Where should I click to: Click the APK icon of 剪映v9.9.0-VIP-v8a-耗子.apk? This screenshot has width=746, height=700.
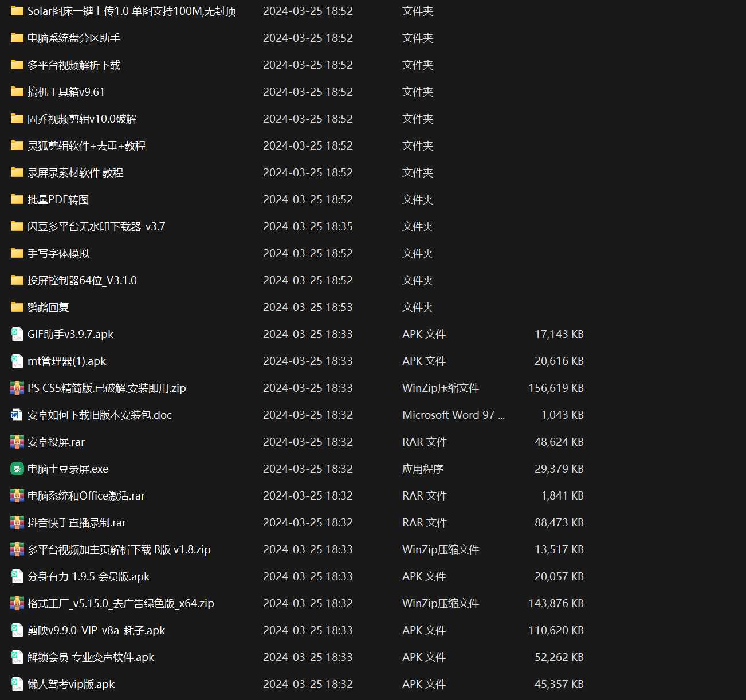(x=16, y=630)
